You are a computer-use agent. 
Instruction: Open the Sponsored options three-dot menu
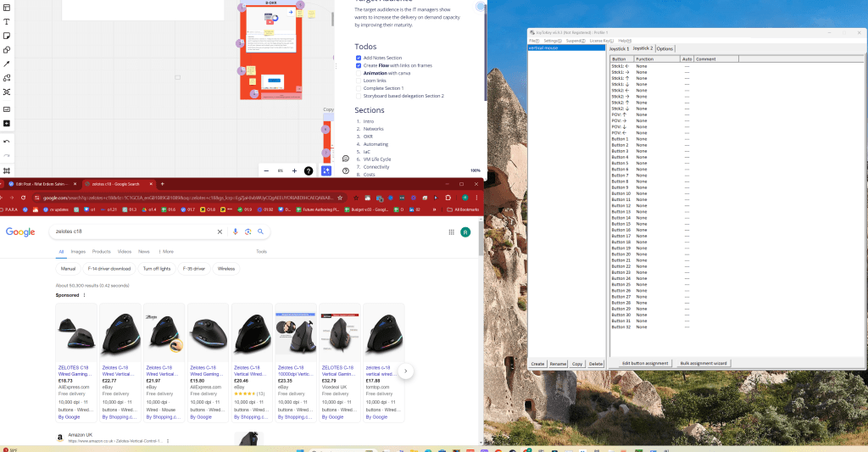click(84, 295)
